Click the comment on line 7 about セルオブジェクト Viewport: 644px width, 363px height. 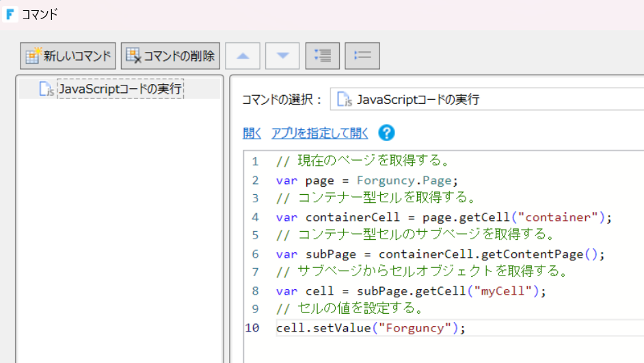click(422, 271)
